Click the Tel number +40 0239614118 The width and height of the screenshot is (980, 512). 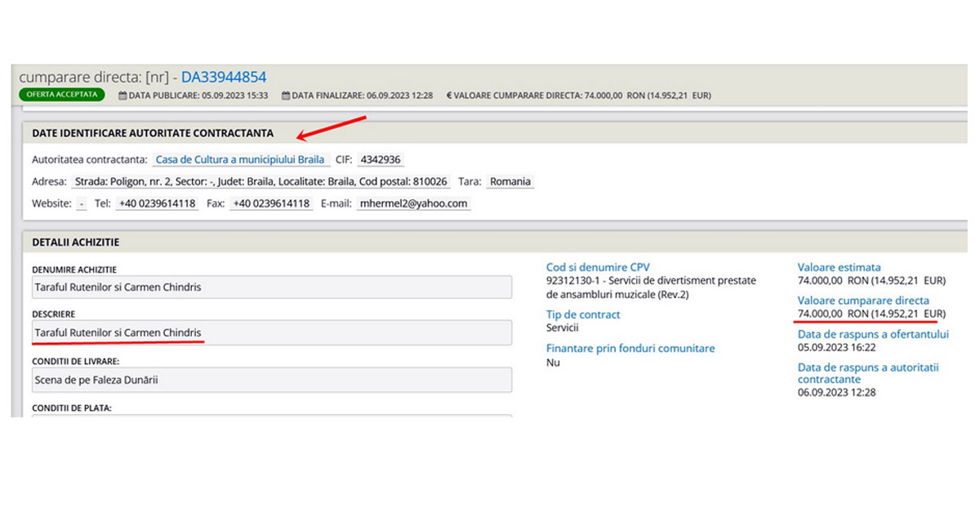pos(157,203)
